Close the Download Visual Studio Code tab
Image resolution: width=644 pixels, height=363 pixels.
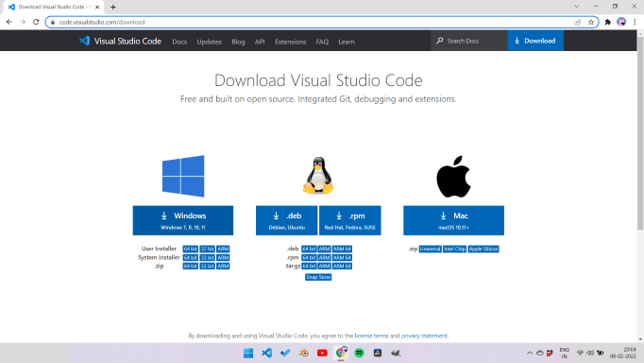click(97, 7)
